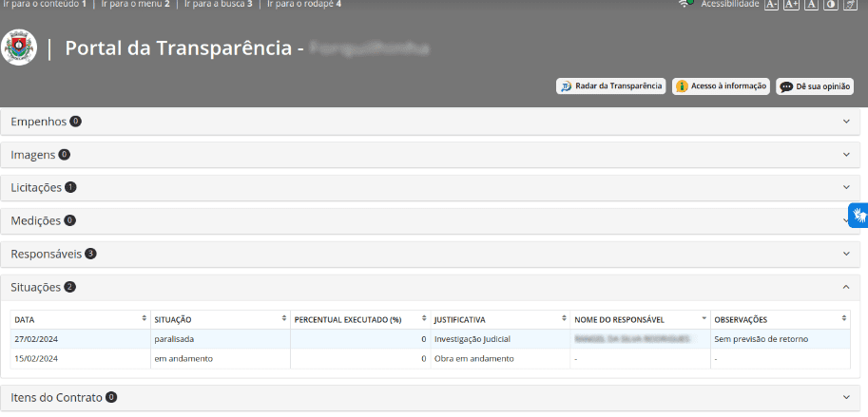Click Dê sua opinião button
The width and height of the screenshot is (868, 417).
[x=815, y=86]
